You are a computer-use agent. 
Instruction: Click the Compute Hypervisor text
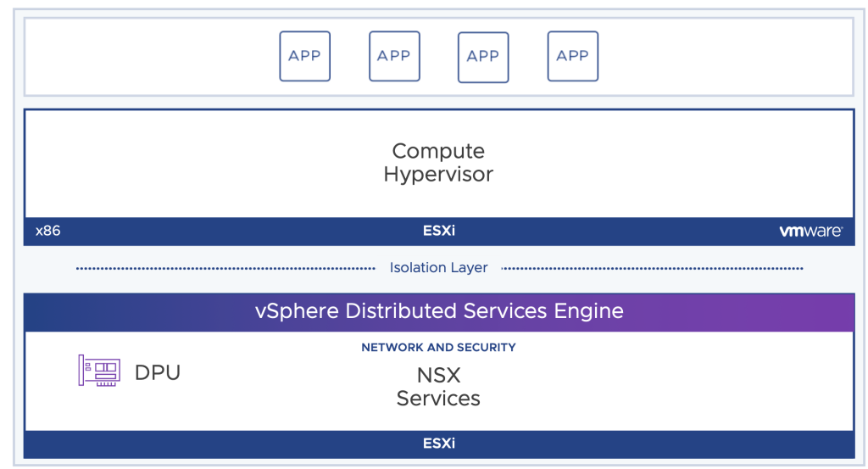tap(438, 162)
